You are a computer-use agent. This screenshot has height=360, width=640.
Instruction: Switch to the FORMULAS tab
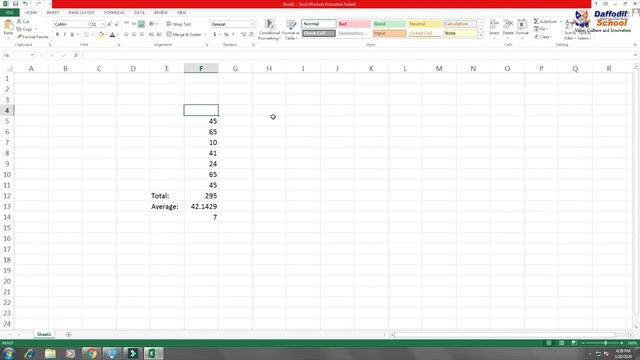[x=114, y=13]
